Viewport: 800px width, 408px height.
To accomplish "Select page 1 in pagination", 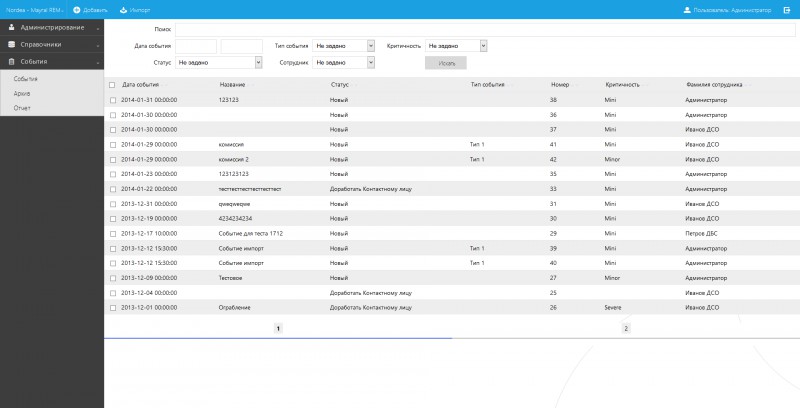I will [278, 328].
